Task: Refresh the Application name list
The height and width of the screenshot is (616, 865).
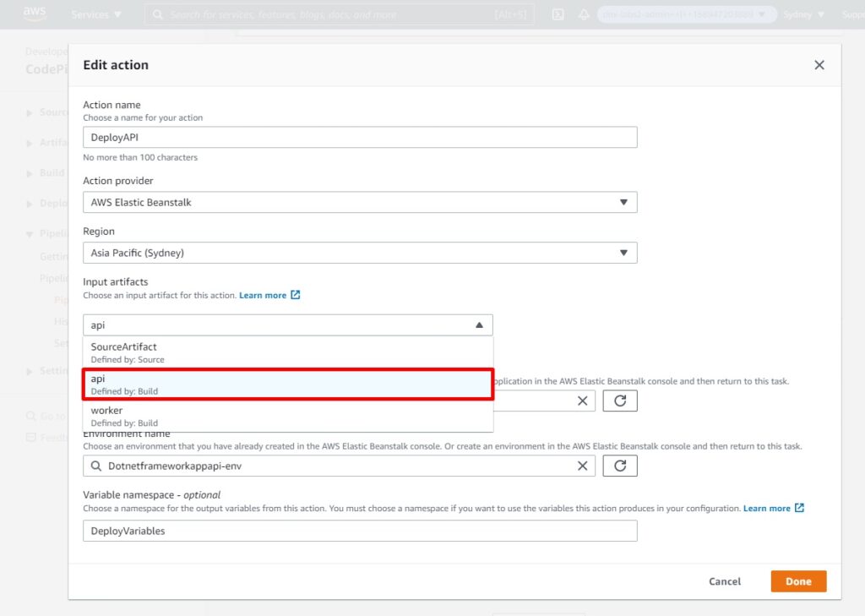Action: [621, 401]
